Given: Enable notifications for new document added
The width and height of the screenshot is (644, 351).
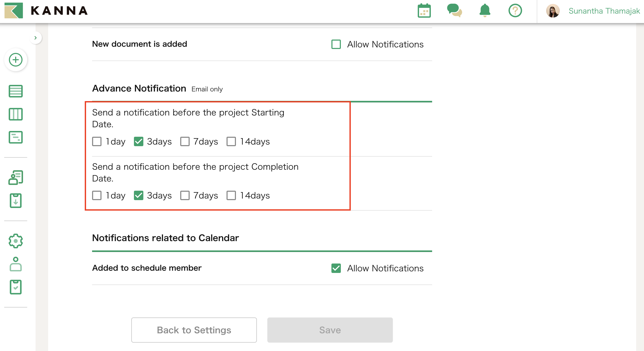Looking at the screenshot, I should tap(336, 44).
